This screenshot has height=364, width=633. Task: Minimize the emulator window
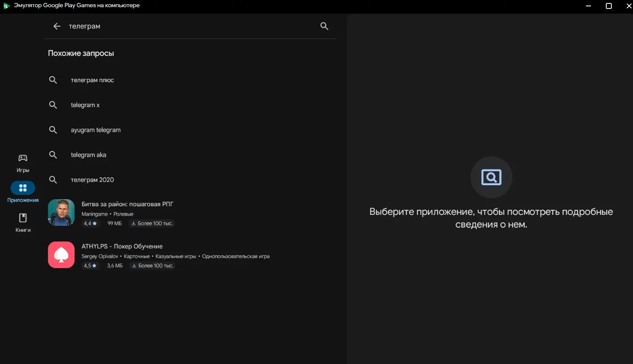coord(588,6)
